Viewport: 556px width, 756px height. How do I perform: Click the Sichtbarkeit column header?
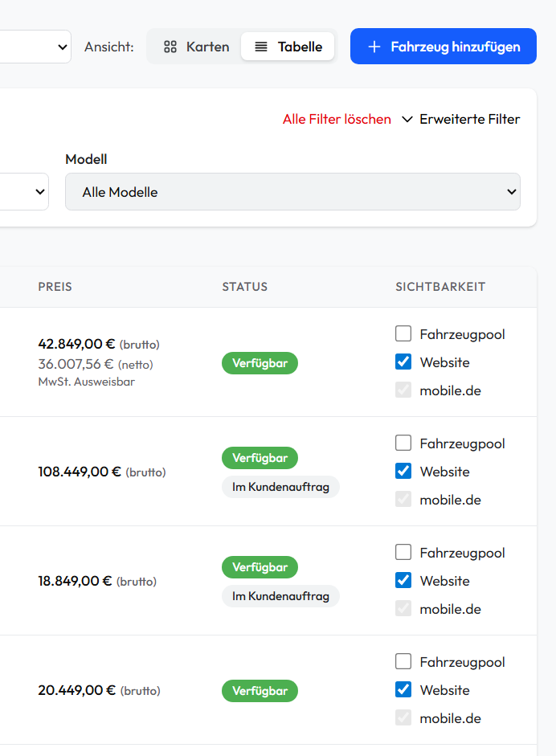pos(440,287)
